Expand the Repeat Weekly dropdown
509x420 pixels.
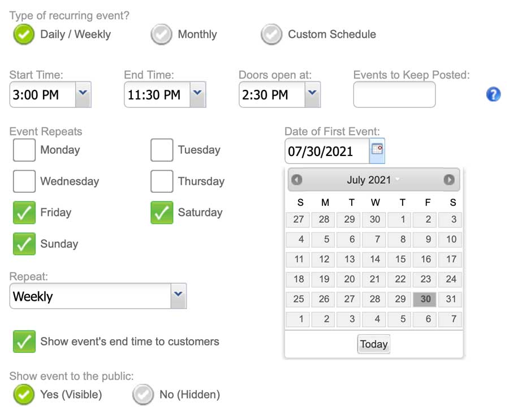178,296
